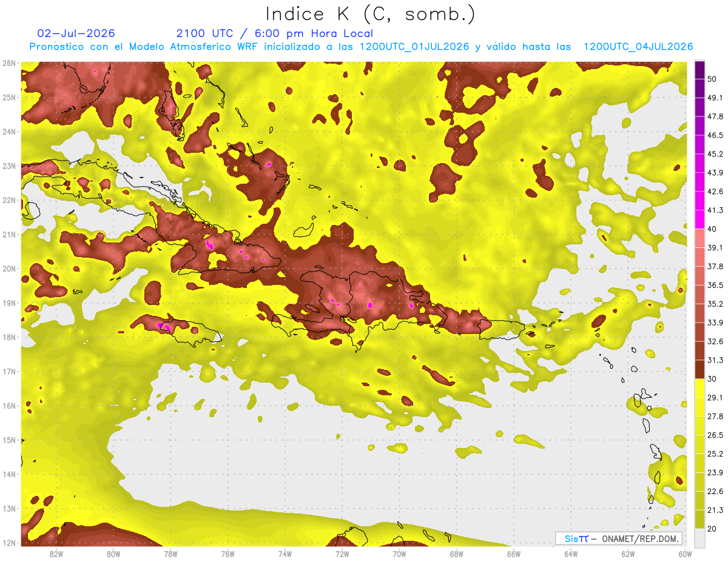Image resolution: width=728 pixels, height=562 pixels.
Task: Click latitude label "24N"
Action: pyautogui.click(x=9, y=132)
